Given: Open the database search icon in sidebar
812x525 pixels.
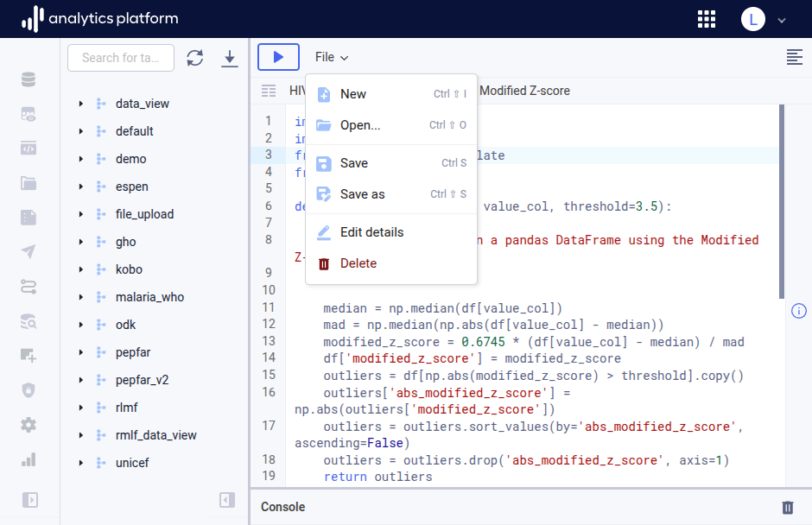Looking at the screenshot, I should click(x=29, y=321).
